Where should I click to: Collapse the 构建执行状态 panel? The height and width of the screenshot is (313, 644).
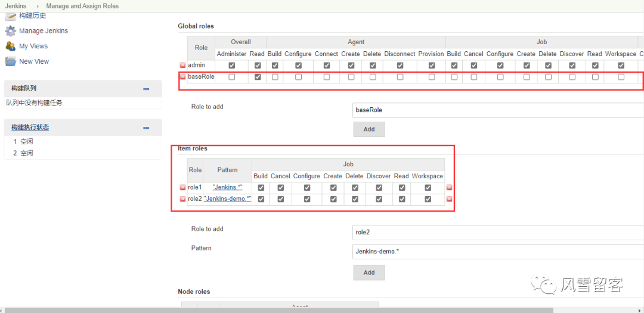[x=146, y=128]
